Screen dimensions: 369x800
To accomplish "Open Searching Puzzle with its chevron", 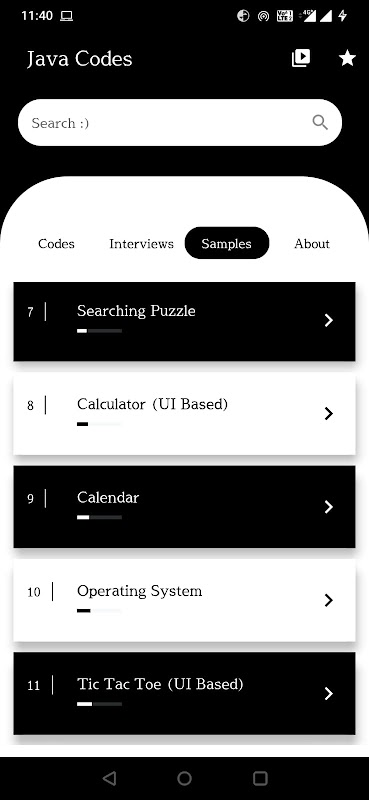I will pos(329,320).
